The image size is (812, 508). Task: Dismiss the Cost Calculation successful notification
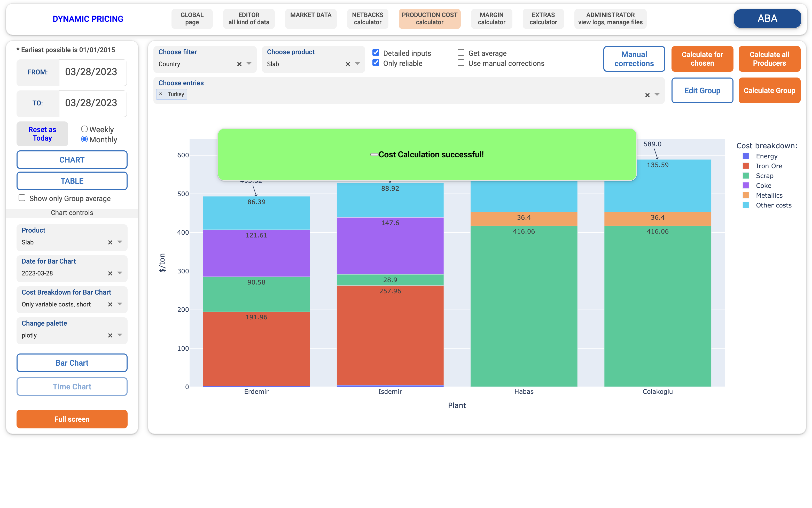[x=374, y=155]
